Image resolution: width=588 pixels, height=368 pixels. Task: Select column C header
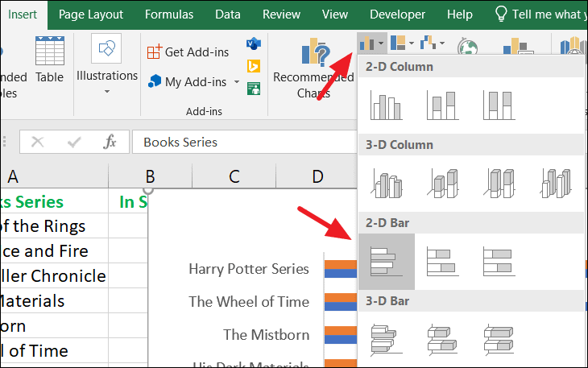pos(234,176)
